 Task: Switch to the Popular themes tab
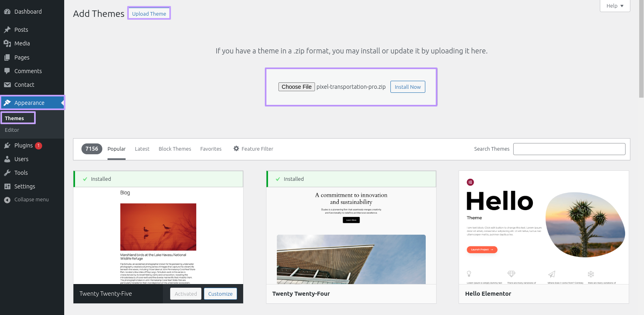(116, 149)
